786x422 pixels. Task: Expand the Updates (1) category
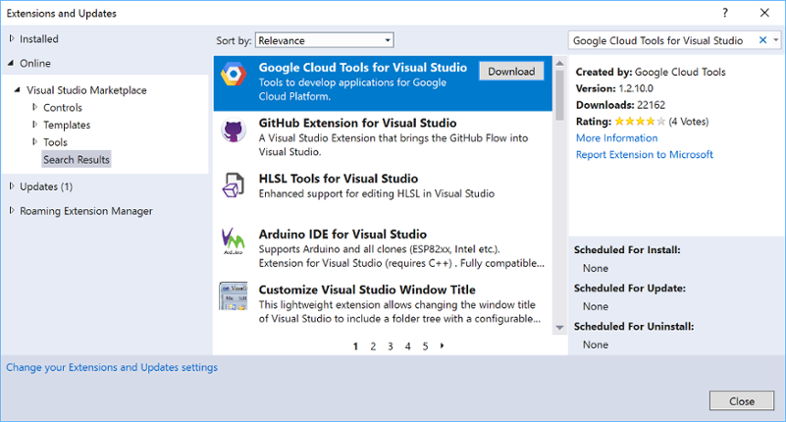tap(12, 186)
